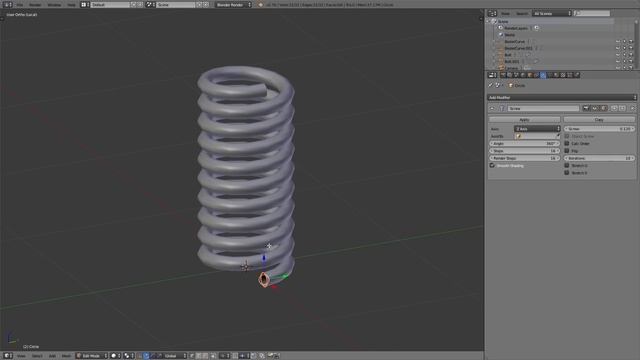The image size is (640, 360).
Task: Click the Screw modifier name field
Action: [x=543, y=108]
